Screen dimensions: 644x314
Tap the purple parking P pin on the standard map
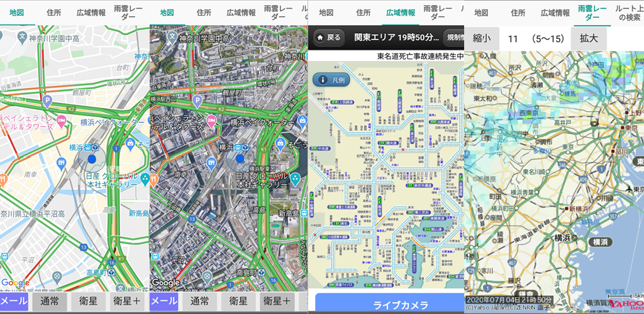tap(47, 100)
